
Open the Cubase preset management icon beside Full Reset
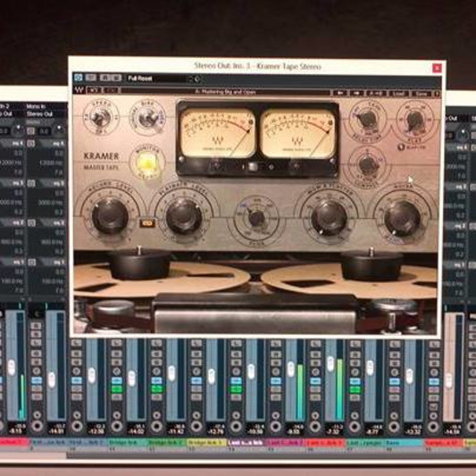point(196,79)
